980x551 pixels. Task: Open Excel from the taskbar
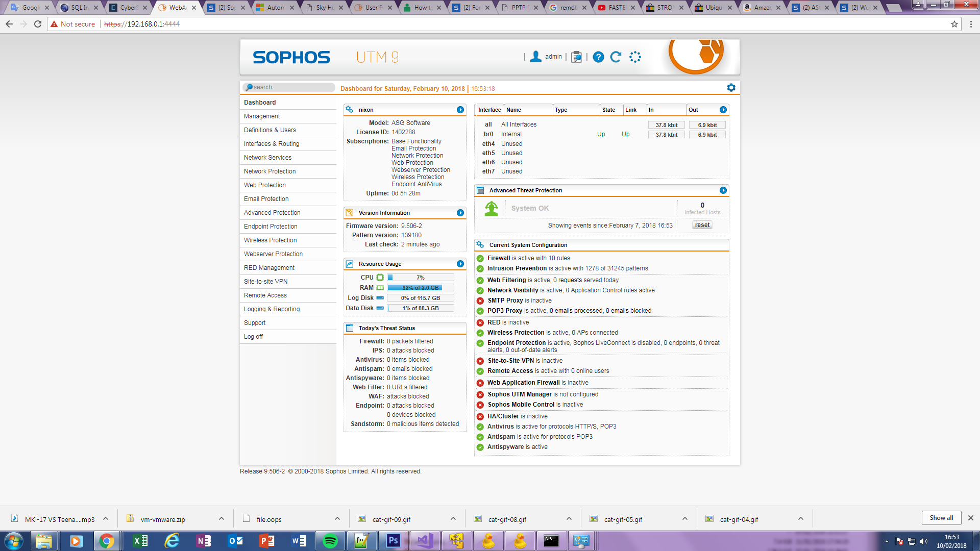(140, 541)
